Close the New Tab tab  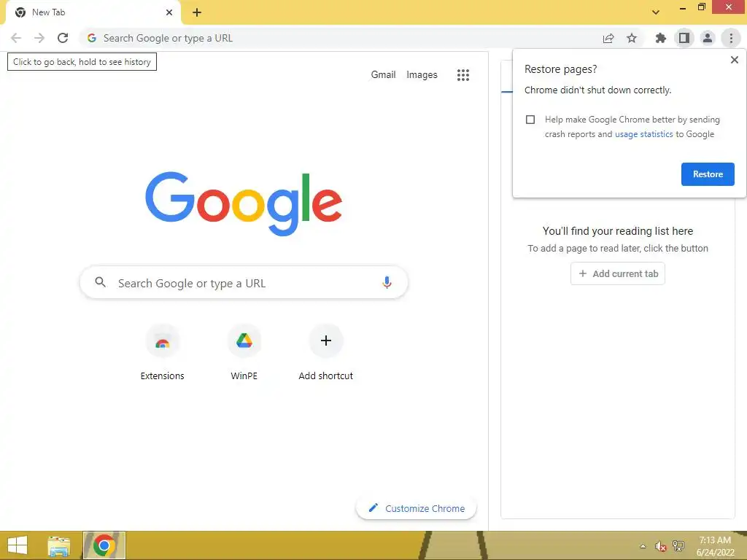tap(169, 12)
